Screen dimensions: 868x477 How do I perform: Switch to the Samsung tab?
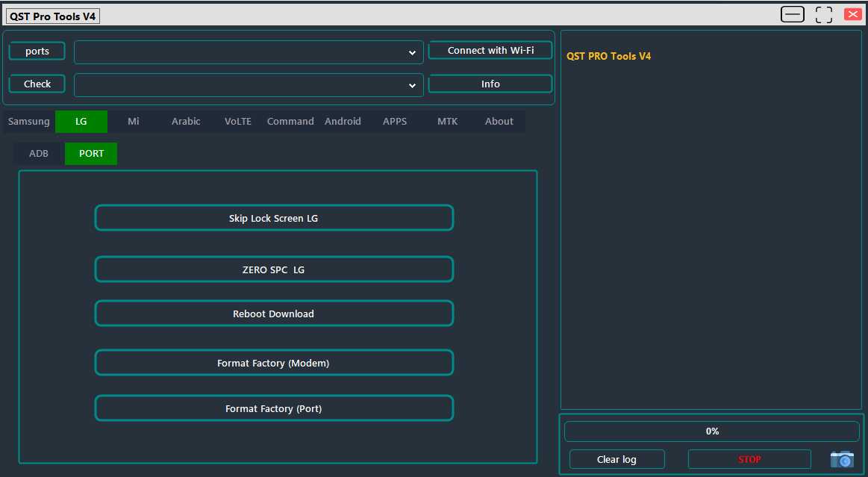(x=28, y=121)
